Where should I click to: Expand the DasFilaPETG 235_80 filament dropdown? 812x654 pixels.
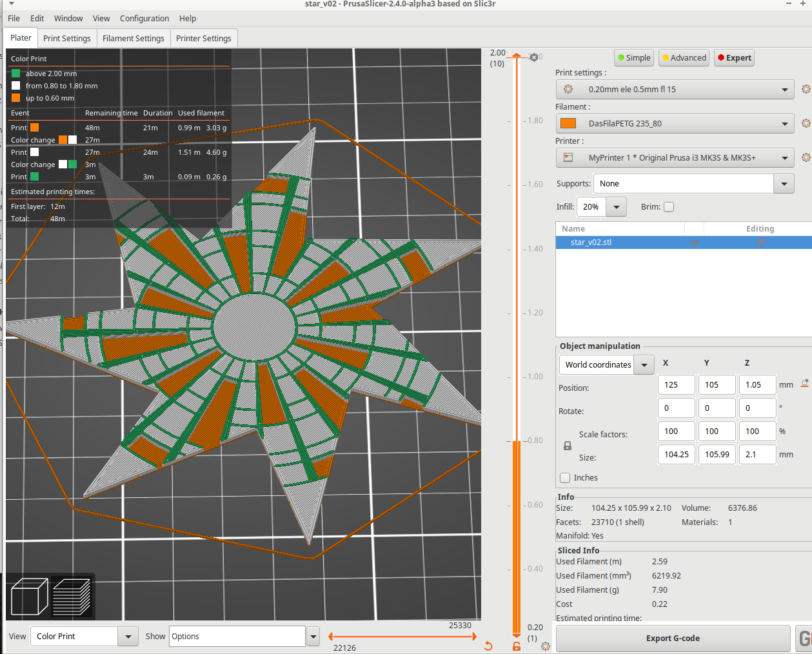pyautogui.click(x=785, y=123)
